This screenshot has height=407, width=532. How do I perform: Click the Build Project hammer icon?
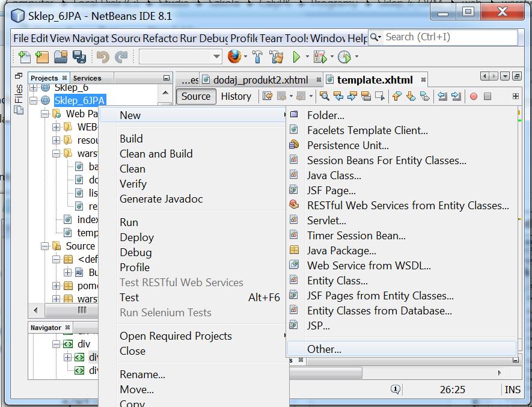click(x=257, y=57)
